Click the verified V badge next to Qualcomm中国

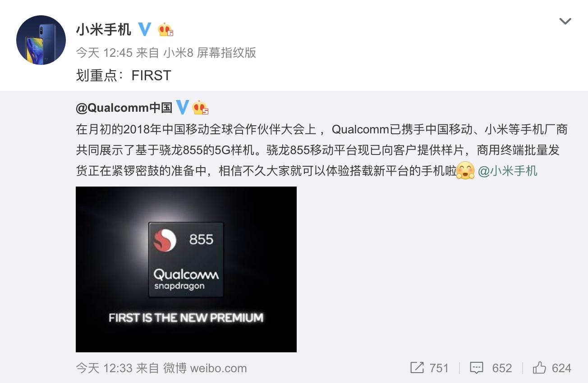[182, 107]
